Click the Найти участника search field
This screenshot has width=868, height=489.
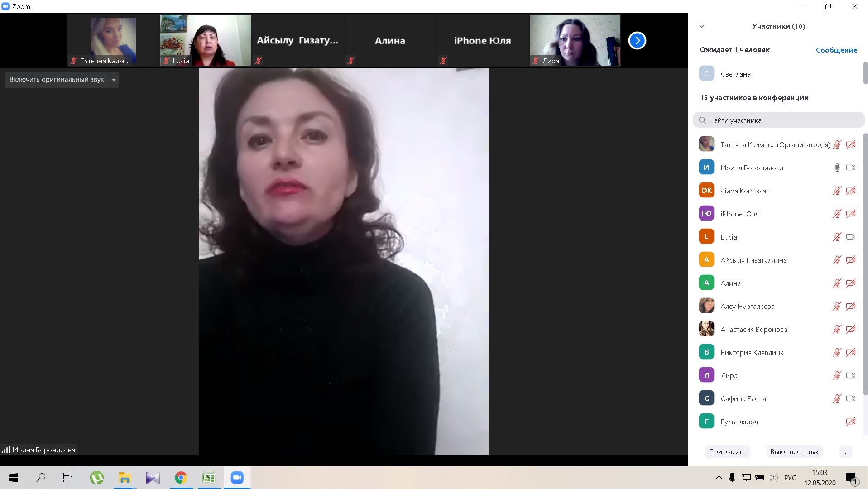779,120
